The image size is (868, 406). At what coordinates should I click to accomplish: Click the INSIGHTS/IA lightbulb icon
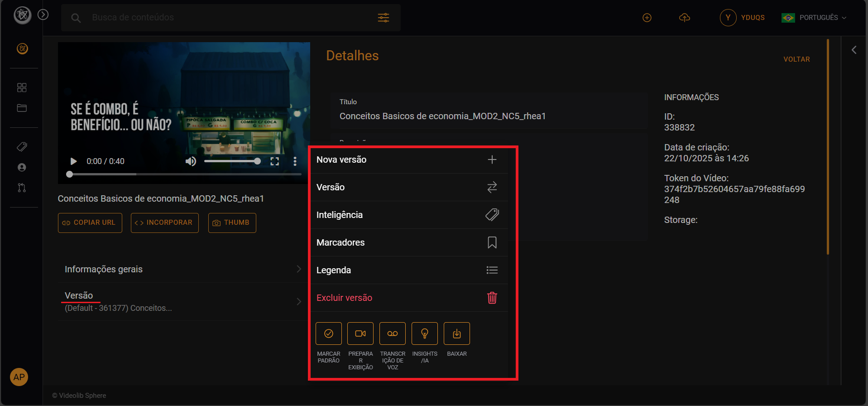coord(425,333)
